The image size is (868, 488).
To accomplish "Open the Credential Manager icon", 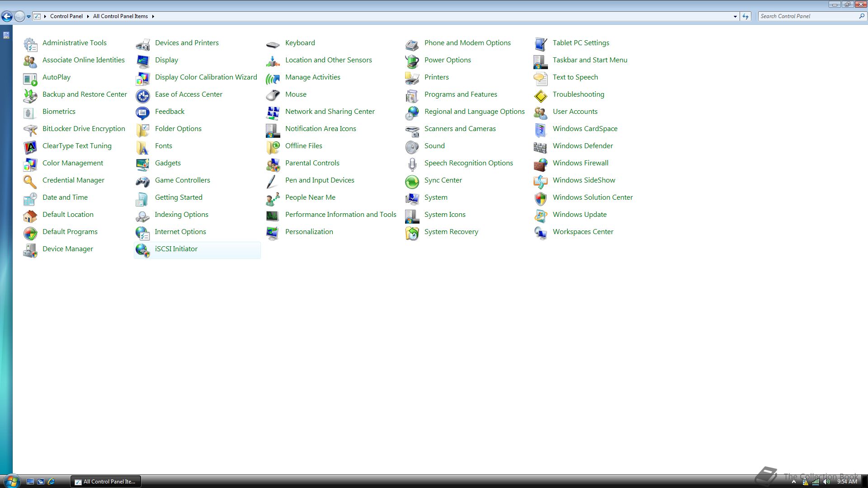I will pos(30,181).
